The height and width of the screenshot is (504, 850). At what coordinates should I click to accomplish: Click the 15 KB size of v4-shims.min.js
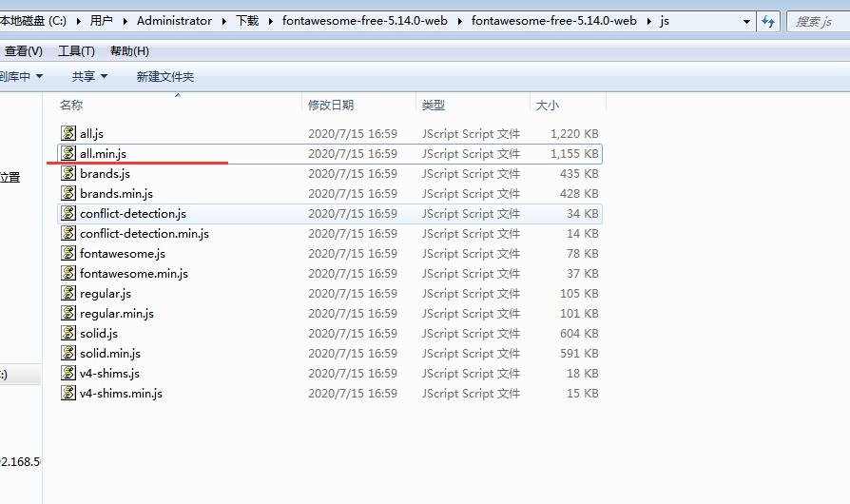pyautogui.click(x=582, y=394)
